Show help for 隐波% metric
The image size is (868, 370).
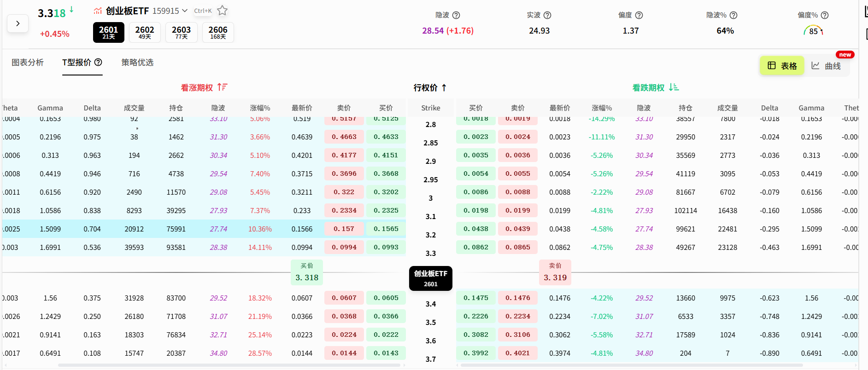pyautogui.click(x=733, y=15)
